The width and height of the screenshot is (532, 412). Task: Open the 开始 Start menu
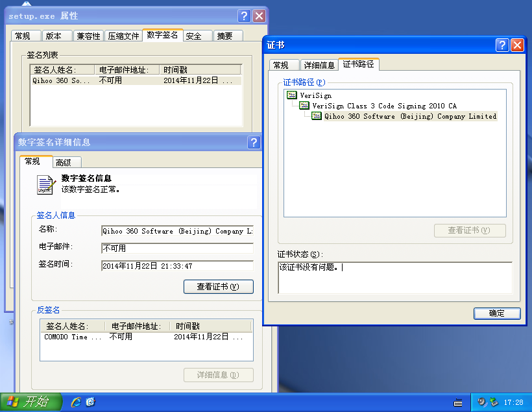(31, 402)
